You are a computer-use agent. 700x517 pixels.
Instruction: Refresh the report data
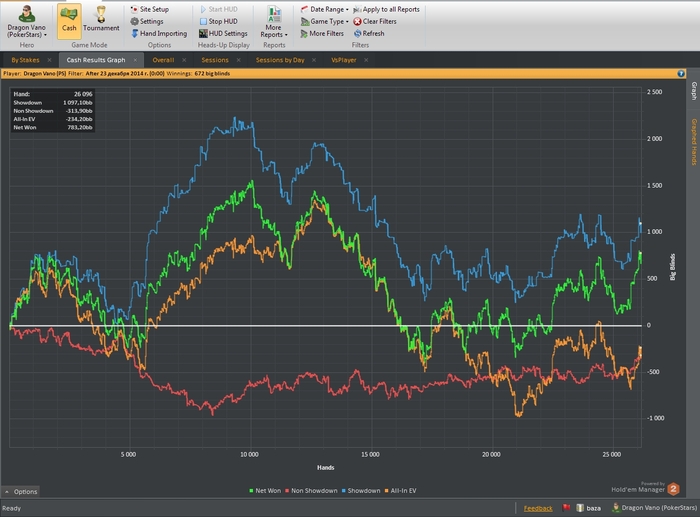[372, 33]
